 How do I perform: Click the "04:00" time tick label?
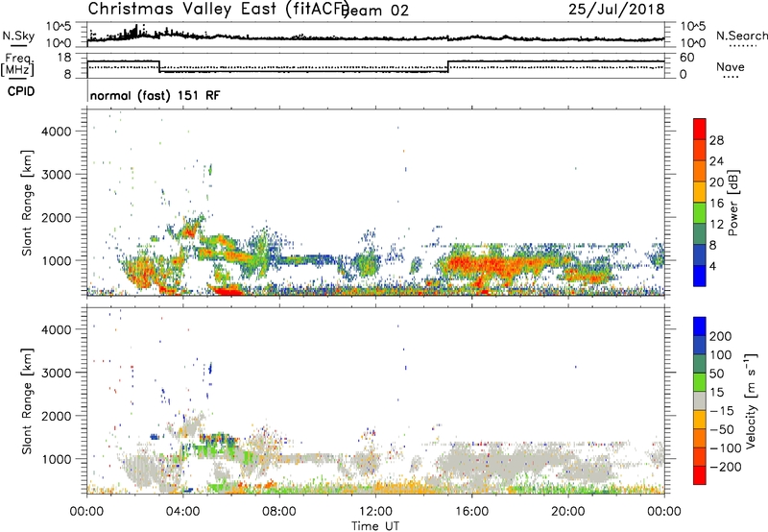tap(183, 512)
